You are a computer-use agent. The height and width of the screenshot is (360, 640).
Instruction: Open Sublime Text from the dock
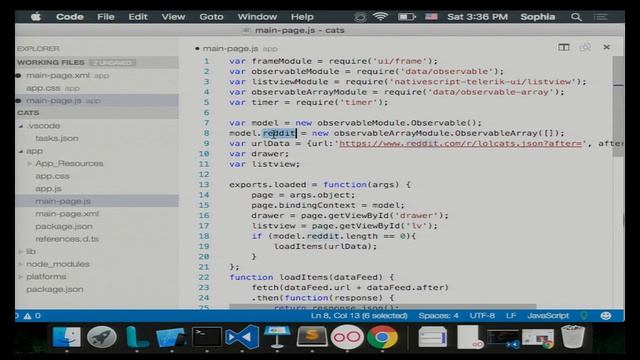click(x=312, y=337)
